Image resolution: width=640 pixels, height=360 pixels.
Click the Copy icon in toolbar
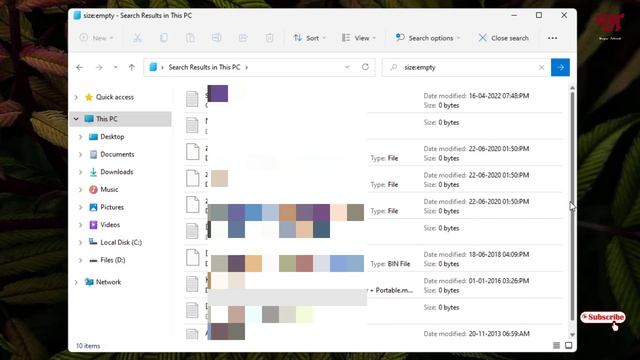pos(164,38)
